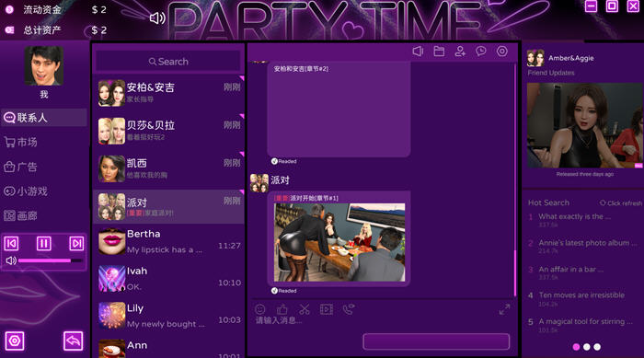The image size is (644, 358).
Task: Open the folder icon in chat header
Action: pos(439,52)
